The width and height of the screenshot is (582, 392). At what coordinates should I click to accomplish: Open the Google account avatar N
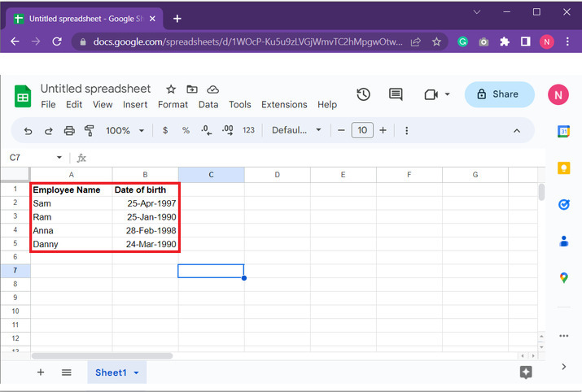coord(558,94)
